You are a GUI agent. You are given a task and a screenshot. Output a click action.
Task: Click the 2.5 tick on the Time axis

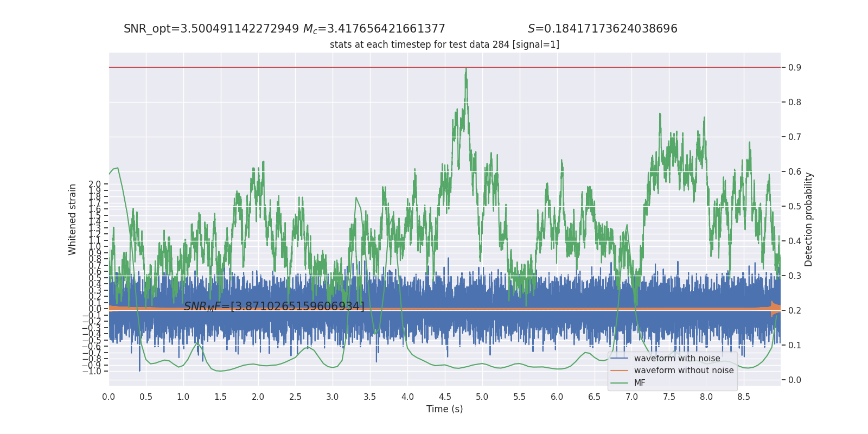pyautogui.click(x=295, y=397)
